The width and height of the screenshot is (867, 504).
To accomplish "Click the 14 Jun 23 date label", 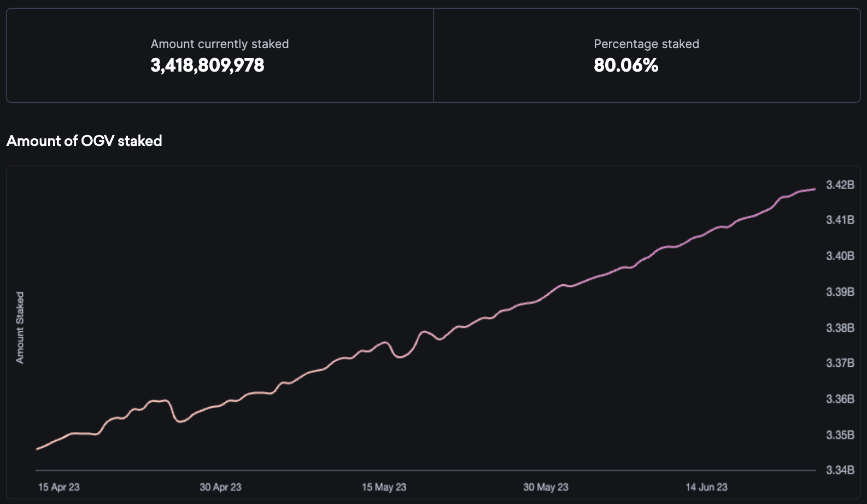I will pyautogui.click(x=706, y=487).
